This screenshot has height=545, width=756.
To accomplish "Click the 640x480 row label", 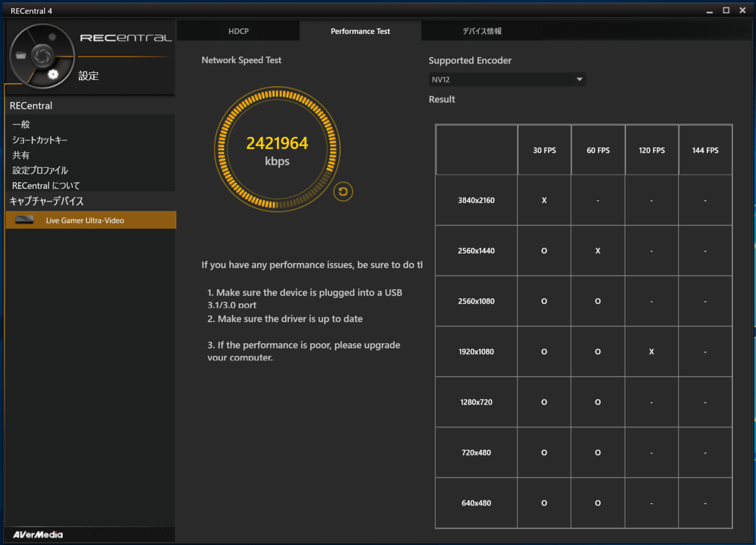I will coord(476,503).
